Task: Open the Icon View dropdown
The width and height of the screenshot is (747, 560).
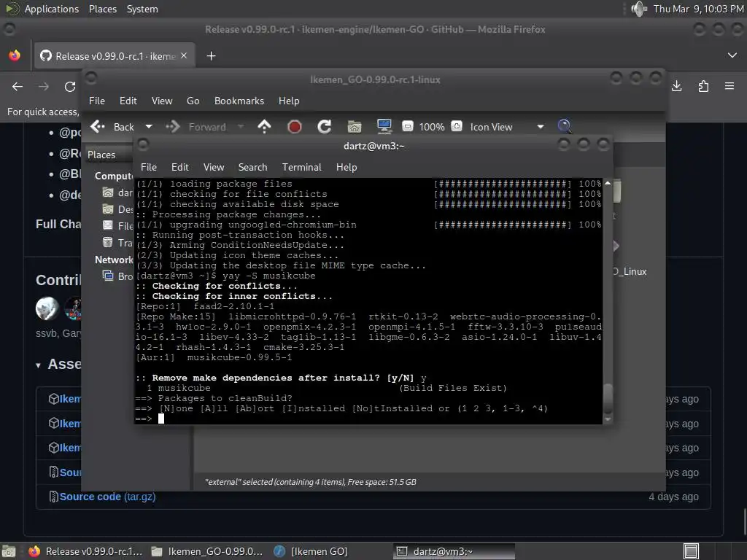Action: coord(507,127)
